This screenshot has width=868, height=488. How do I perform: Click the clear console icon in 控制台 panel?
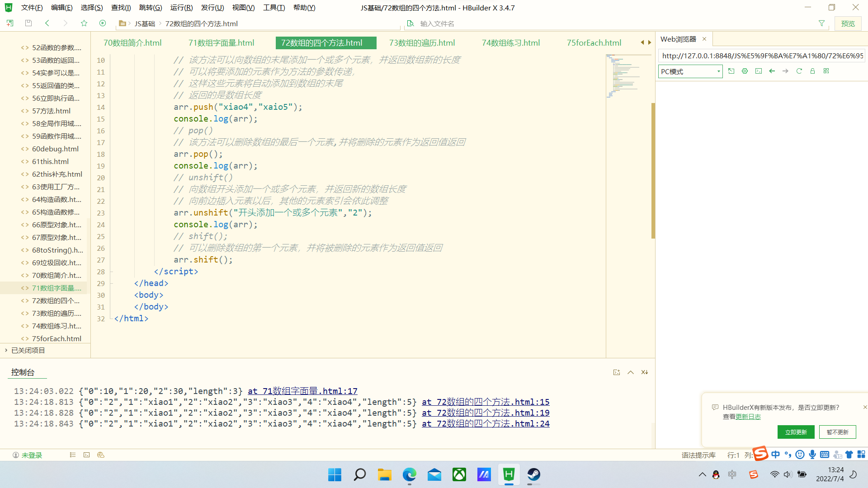644,372
